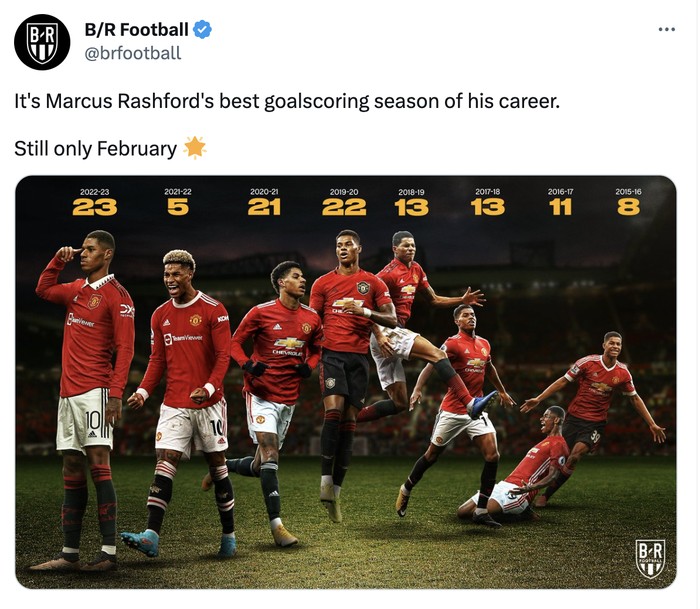Open the B/R Football display name
The image size is (700, 609).
tap(137, 30)
